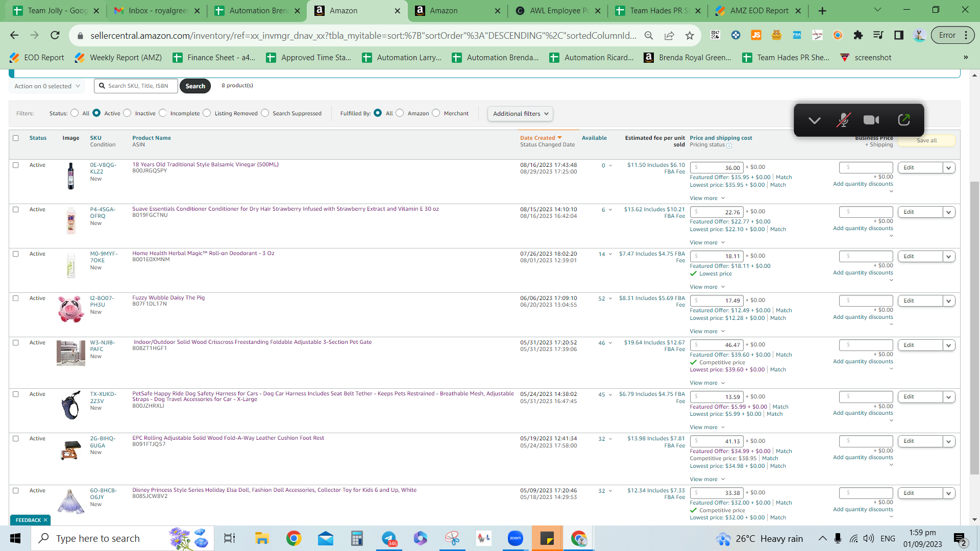The width and height of the screenshot is (980, 551).
Task: Click the green share icon in Zoom overlay
Action: (904, 120)
